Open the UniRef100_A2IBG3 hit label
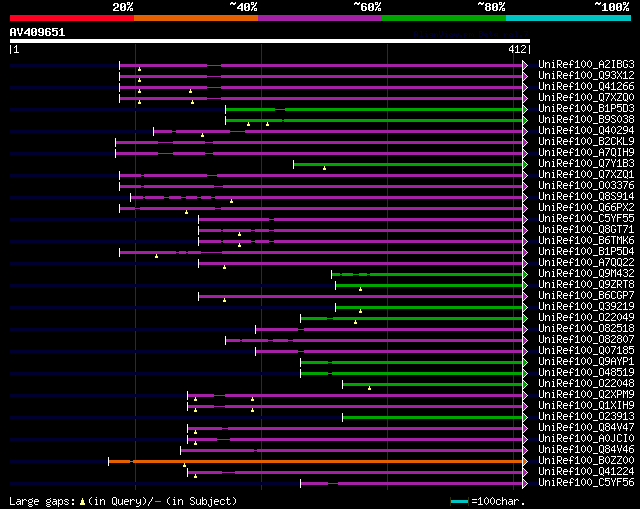This screenshot has width=640, height=509. (x=586, y=64)
